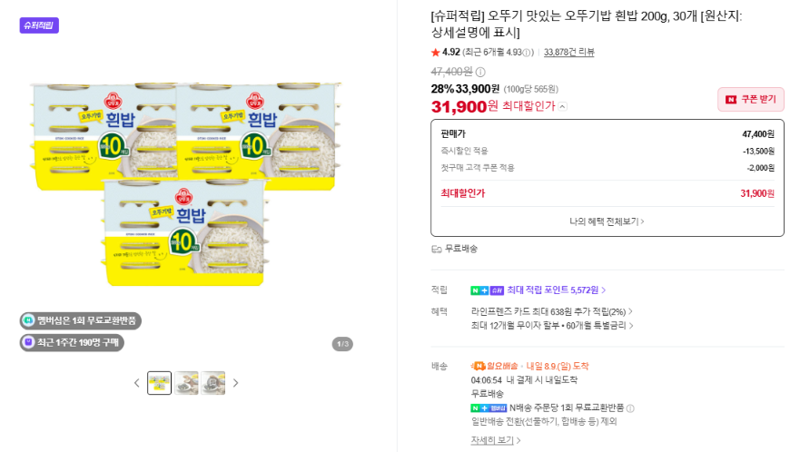The height and width of the screenshot is (452, 800).
Task: Click the info icon beside original price 47,400원
Action: (x=480, y=72)
